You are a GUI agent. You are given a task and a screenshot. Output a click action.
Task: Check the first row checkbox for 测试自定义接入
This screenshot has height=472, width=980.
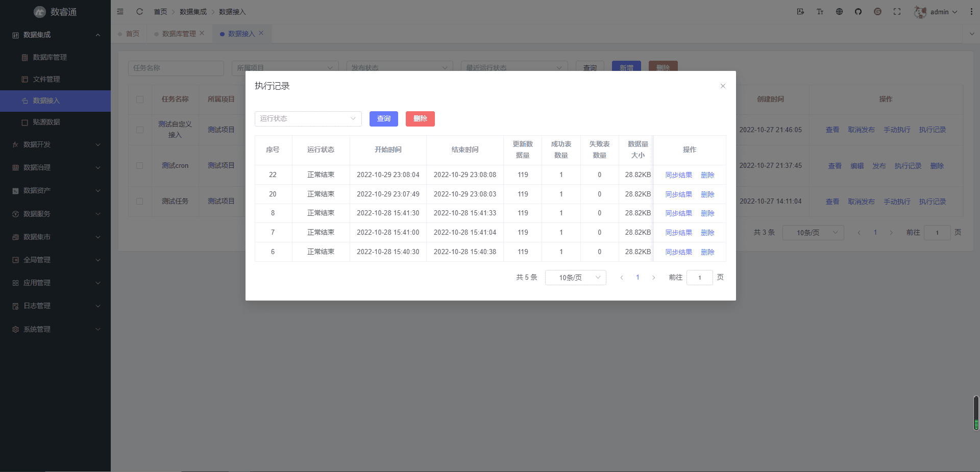pyautogui.click(x=140, y=130)
